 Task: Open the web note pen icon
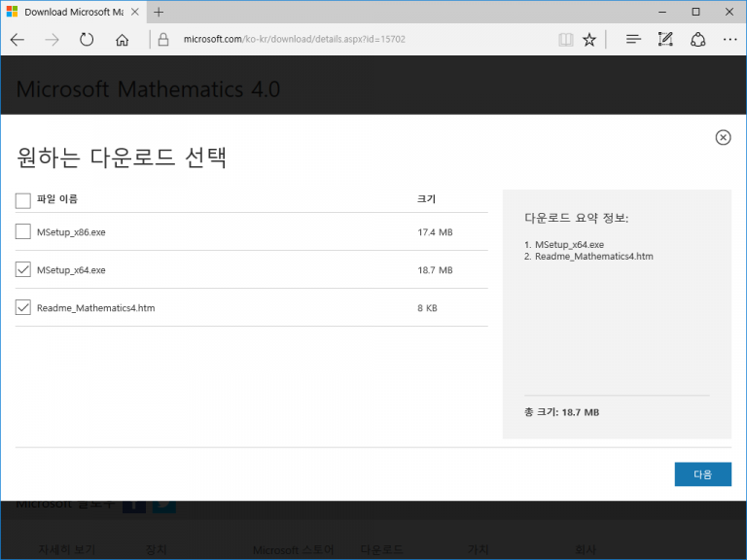665,40
